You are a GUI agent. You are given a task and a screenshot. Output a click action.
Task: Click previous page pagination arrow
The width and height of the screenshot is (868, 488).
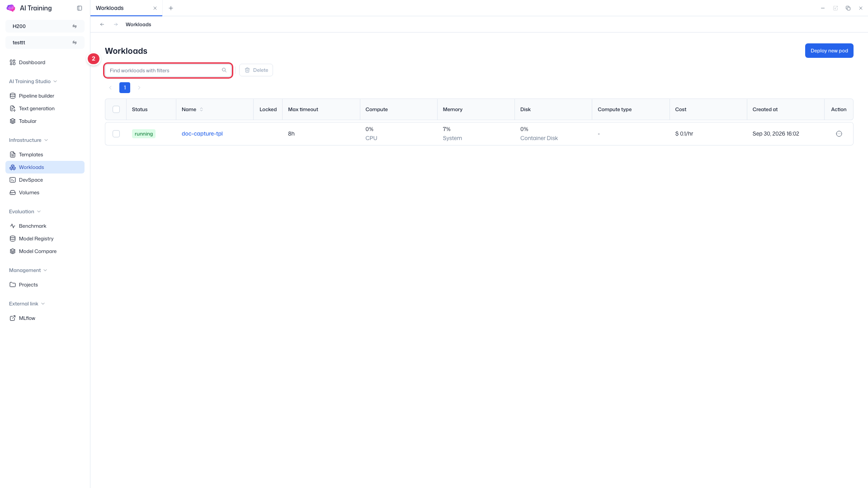(110, 88)
